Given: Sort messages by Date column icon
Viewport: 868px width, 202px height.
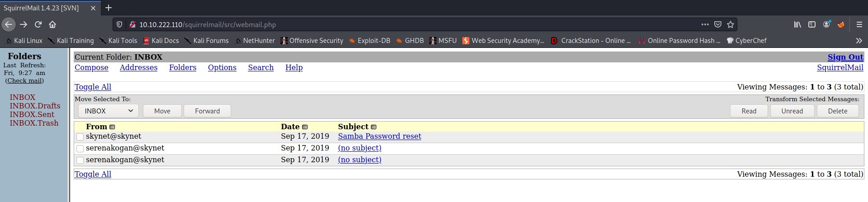Looking at the screenshot, I should pos(305,127).
